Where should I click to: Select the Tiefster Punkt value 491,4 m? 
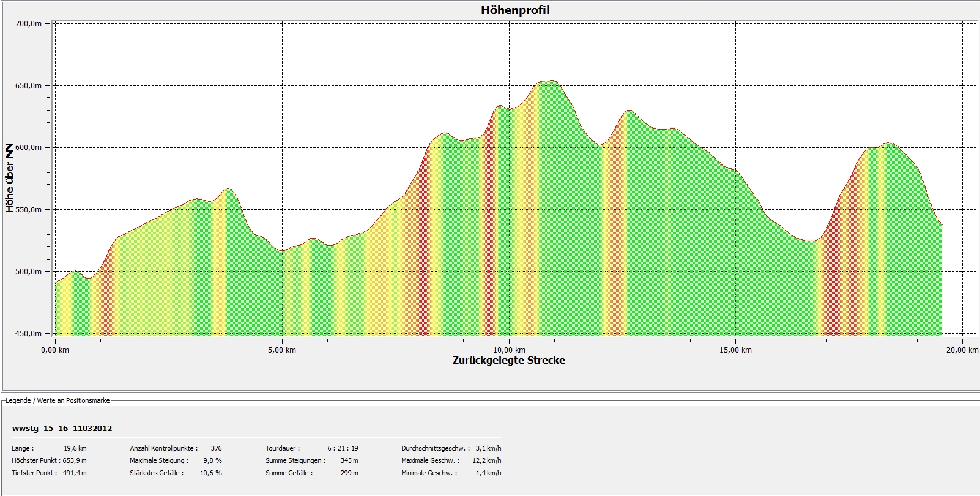click(74, 473)
